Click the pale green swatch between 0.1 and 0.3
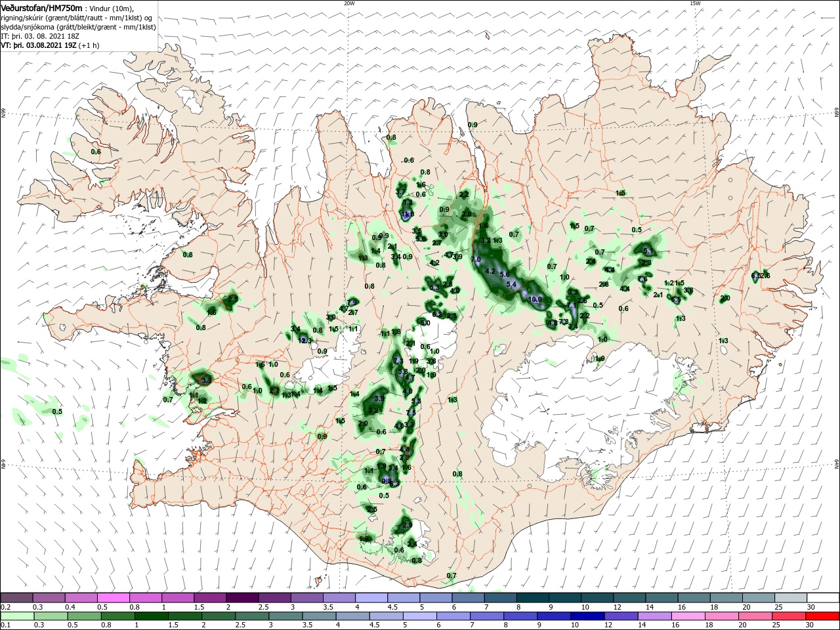840x630 pixels. coord(16,616)
